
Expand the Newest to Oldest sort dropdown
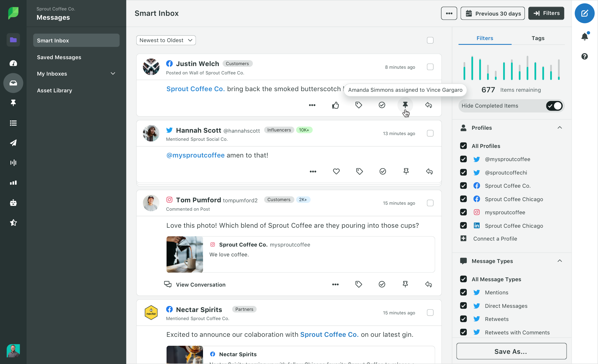(166, 40)
